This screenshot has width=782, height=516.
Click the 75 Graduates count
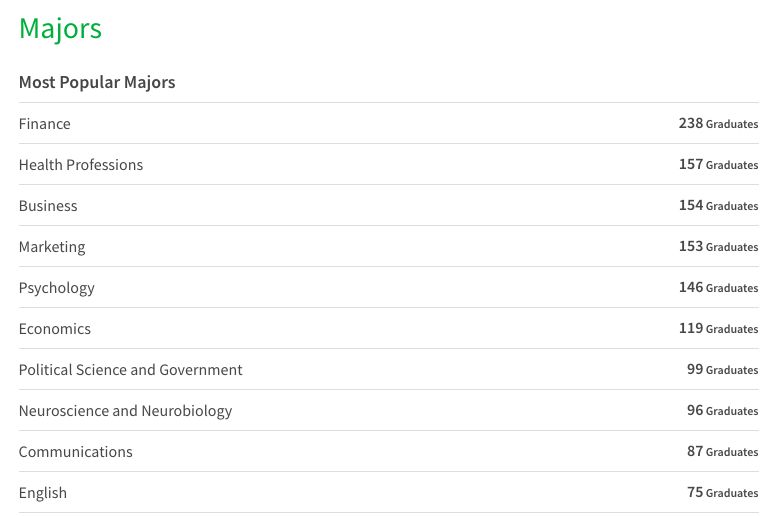722,493
